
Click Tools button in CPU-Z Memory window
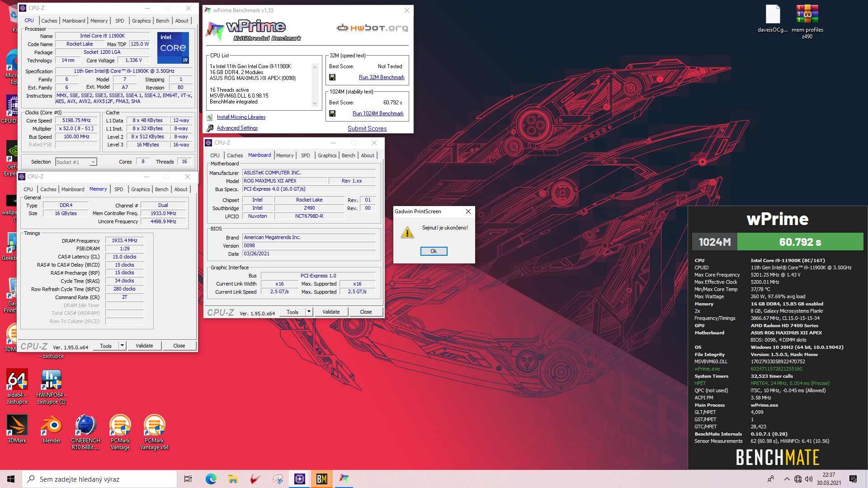pos(106,346)
